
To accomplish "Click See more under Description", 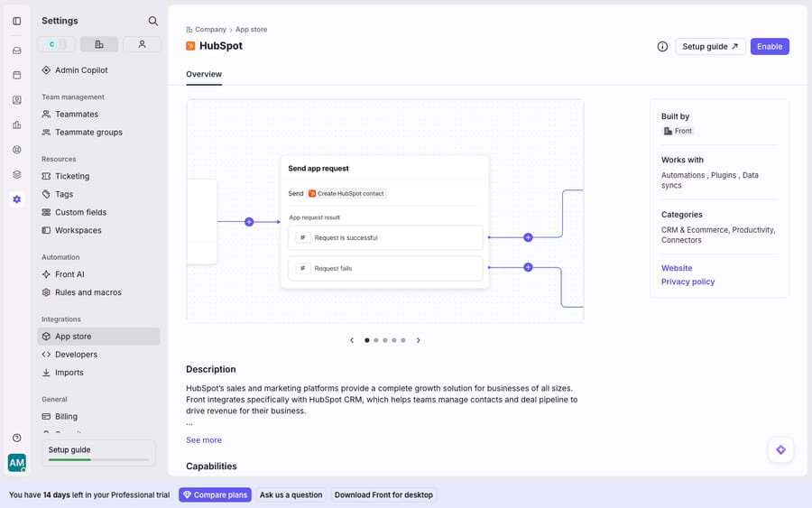I will (204, 440).
